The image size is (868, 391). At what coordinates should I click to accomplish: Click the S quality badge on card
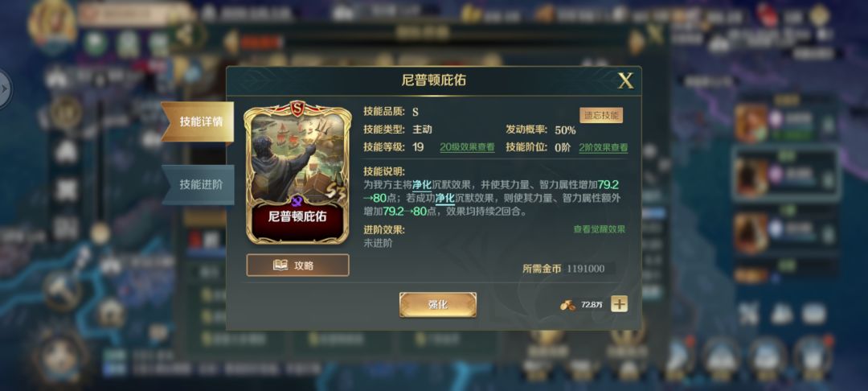298,108
